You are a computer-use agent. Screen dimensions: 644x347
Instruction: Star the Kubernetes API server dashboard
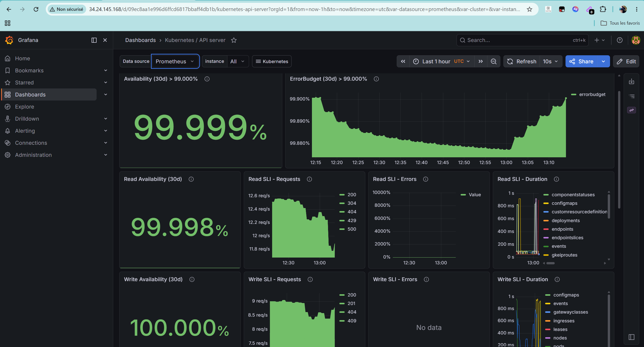(234, 40)
